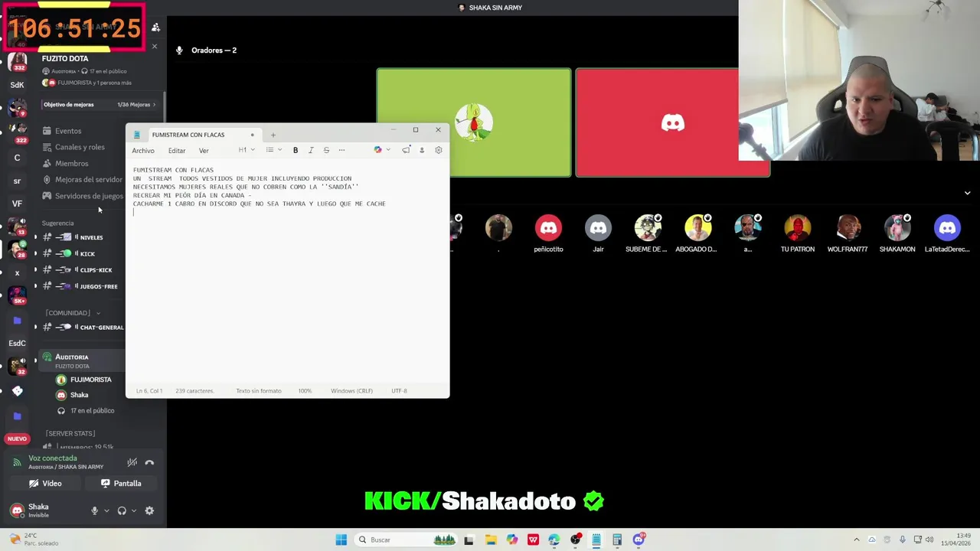
Task: Open the Ver menu
Action: 204,151
